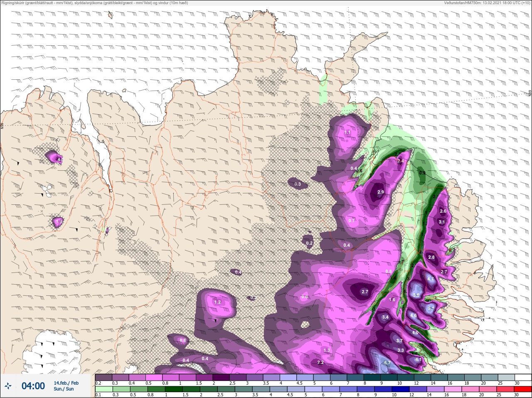Click the 3.1 snowfall value on the map
This screenshot has width=532, height=398.
[442, 222]
